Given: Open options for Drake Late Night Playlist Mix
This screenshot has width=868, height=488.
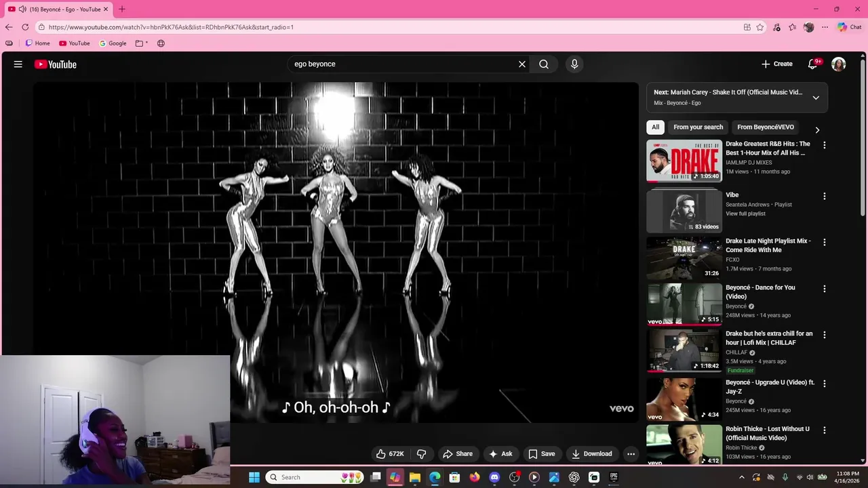Looking at the screenshot, I should coord(825,243).
